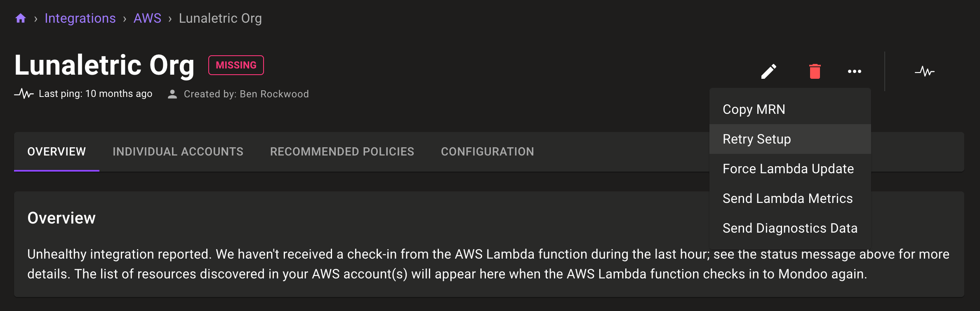Click the home icon in breadcrumb
This screenshot has width=980, height=311.
(x=21, y=18)
